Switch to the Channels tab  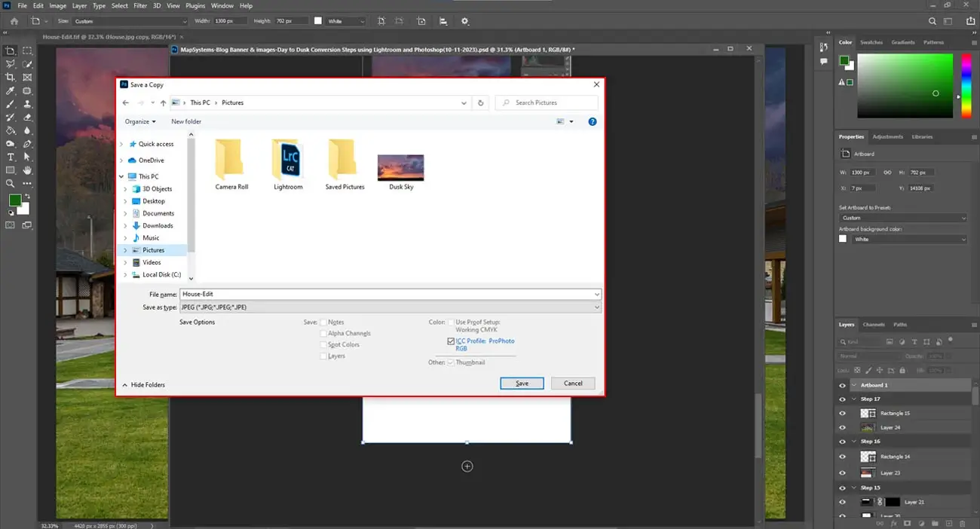[874, 325]
